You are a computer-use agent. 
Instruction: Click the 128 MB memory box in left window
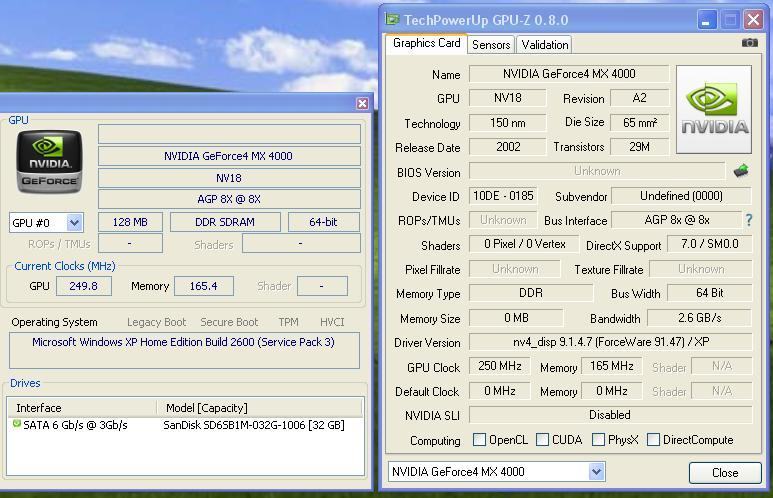pyautogui.click(x=130, y=222)
